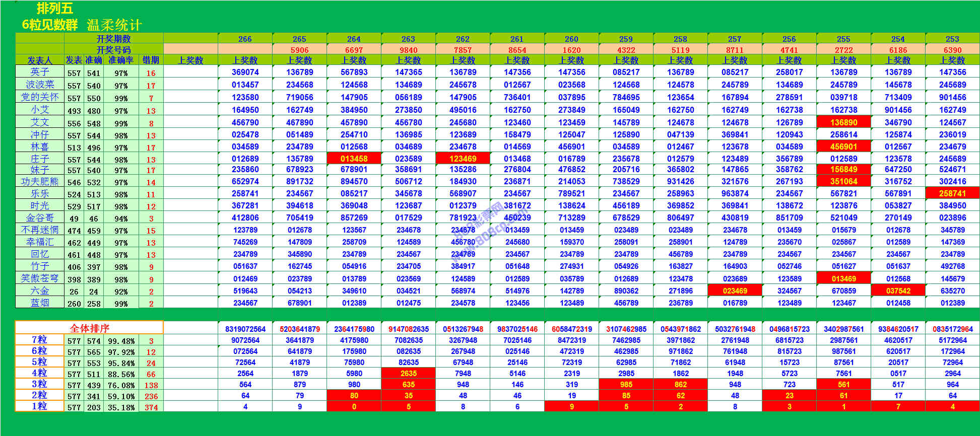The width and height of the screenshot is (980, 436).
Task: Click the 排列五 title text
Action: [55, 9]
